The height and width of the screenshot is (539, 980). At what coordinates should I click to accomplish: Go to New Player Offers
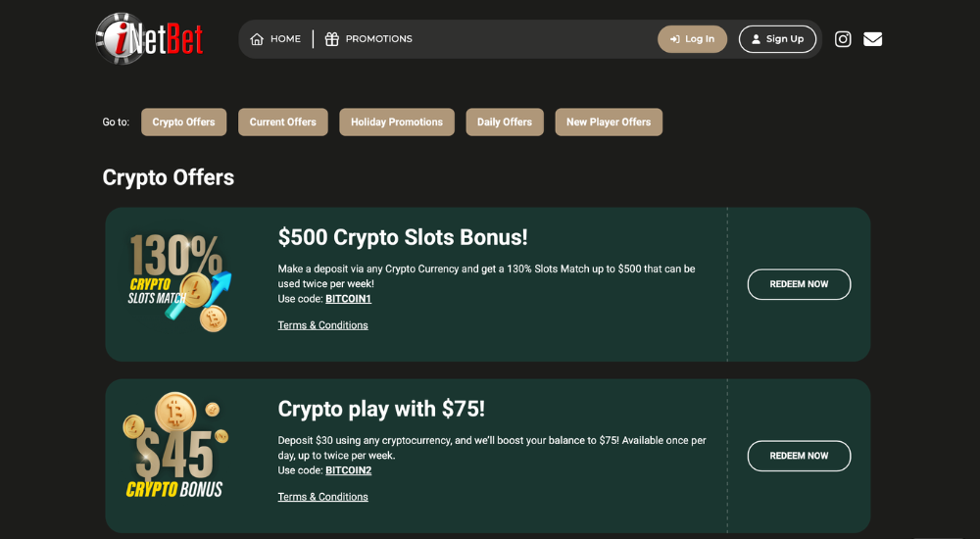click(608, 122)
